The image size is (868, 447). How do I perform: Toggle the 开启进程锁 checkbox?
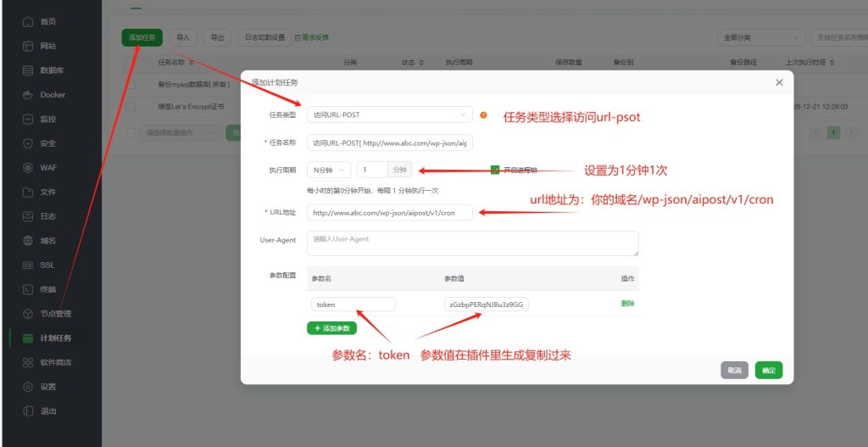495,170
